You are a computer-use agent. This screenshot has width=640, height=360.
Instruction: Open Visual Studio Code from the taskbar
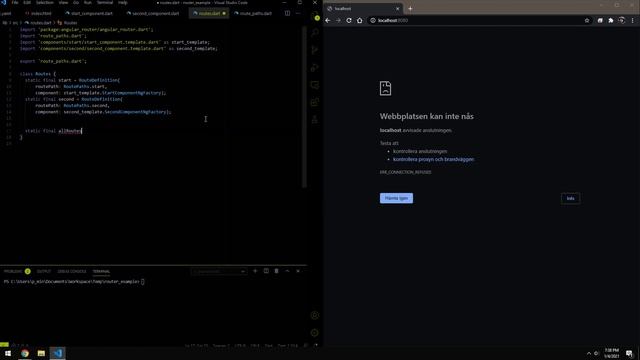pyautogui.click(x=58, y=353)
